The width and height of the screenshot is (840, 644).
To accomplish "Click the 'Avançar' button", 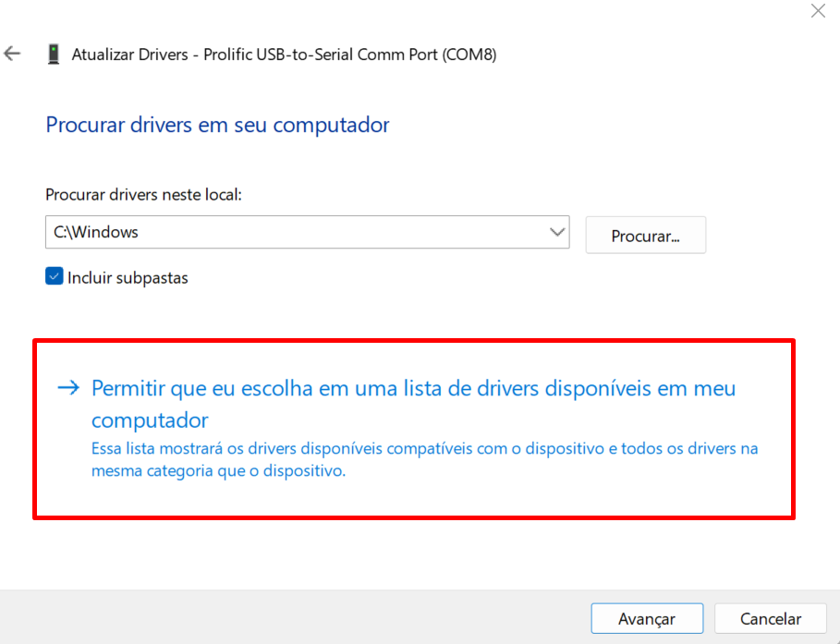I will [x=647, y=619].
